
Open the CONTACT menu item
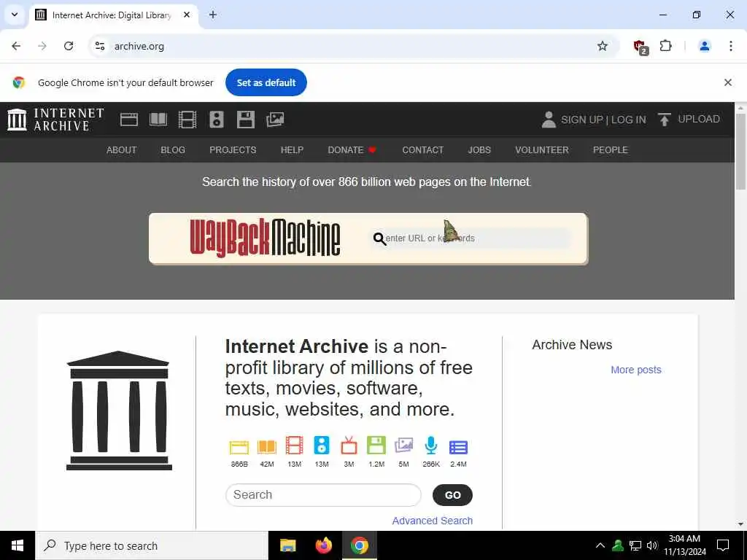pos(422,149)
